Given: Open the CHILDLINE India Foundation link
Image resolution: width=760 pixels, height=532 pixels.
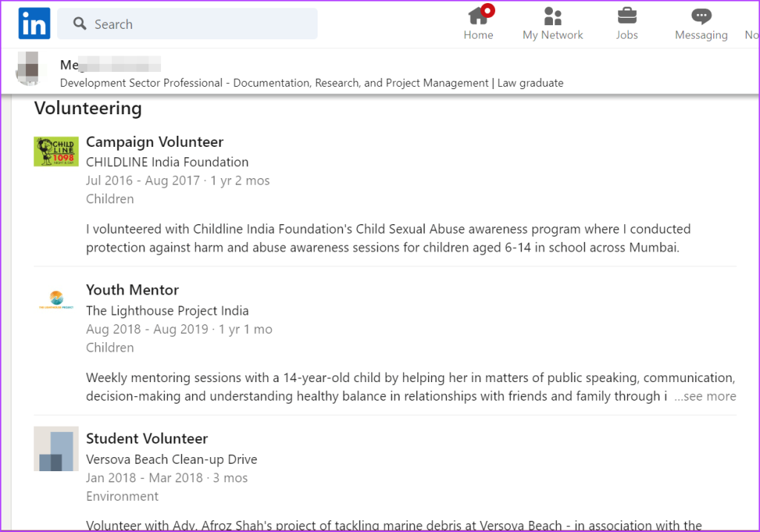Looking at the screenshot, I should [x=167, y=162].
